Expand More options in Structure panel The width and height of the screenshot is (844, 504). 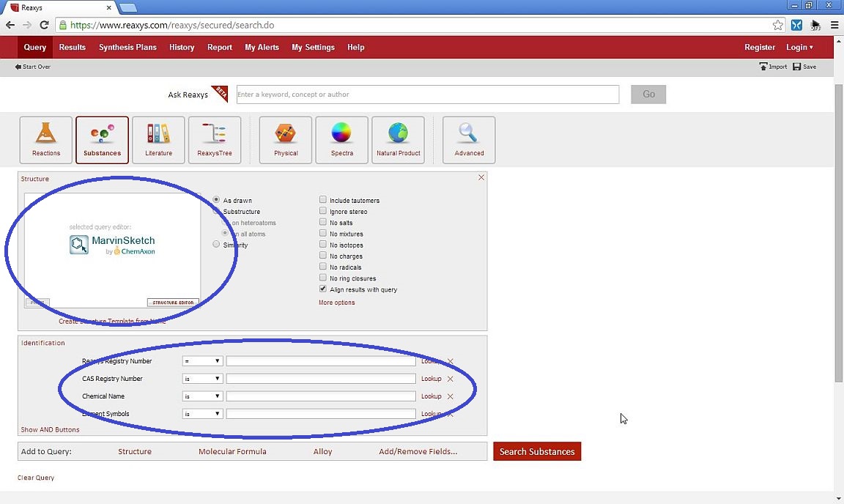click(336, 303)
